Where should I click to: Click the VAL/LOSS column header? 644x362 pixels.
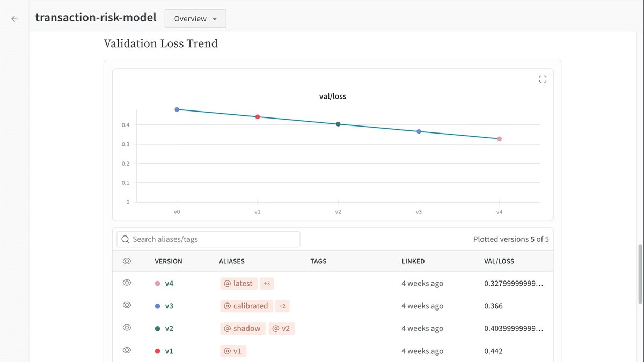(x=499, y=261)
